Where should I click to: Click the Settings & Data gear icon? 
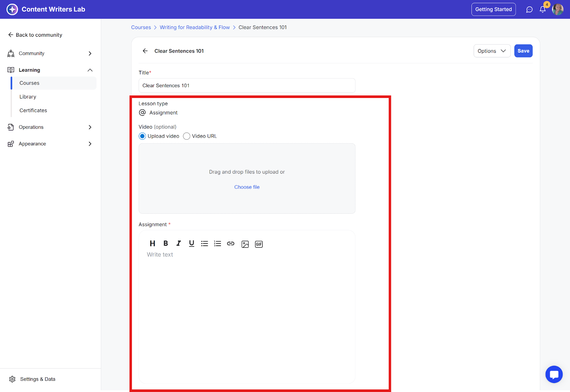point(12,379)
